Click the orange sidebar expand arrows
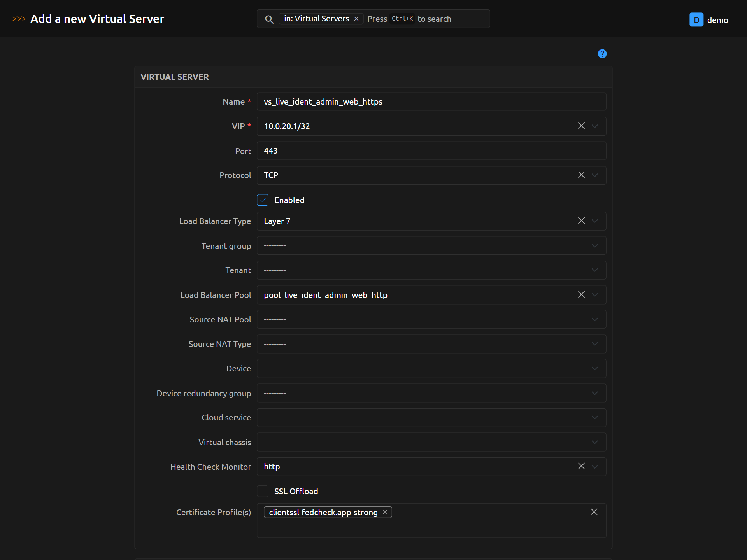The width and height of the screenshot is (747, 560). pyautogui.click(x=18, y=19)
